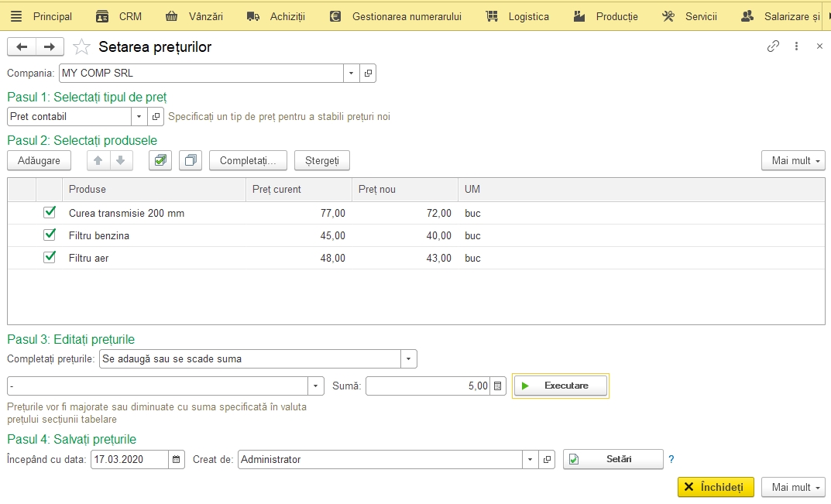
Task: Open calendar picker for start date
Action: (177, 459)
